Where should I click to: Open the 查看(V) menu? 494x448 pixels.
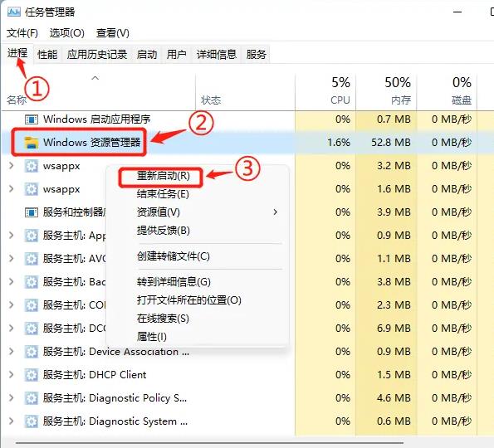point(113,33)
